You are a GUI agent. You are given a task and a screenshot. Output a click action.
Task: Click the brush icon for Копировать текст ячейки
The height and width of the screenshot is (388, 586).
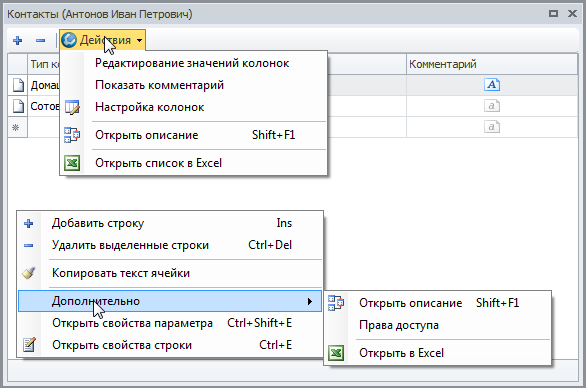[x=29, y=273]
